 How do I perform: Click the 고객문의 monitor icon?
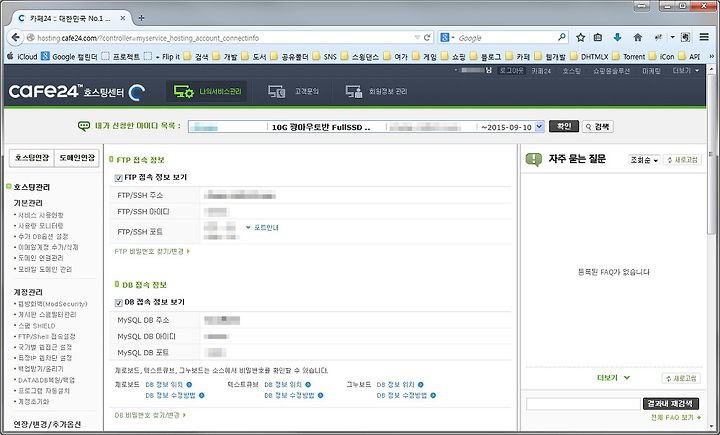point(277,91)
